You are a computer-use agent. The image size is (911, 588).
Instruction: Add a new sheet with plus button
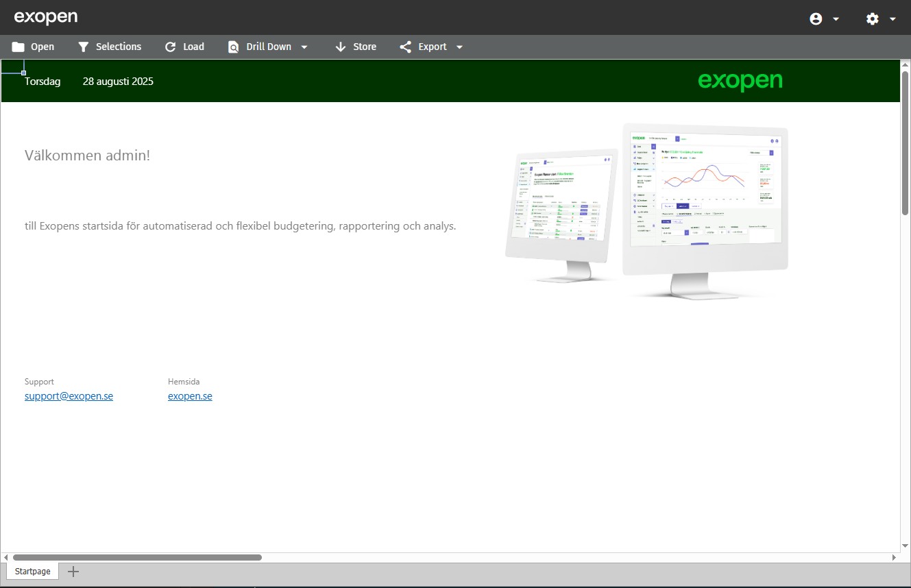click(x=73, y=572)
